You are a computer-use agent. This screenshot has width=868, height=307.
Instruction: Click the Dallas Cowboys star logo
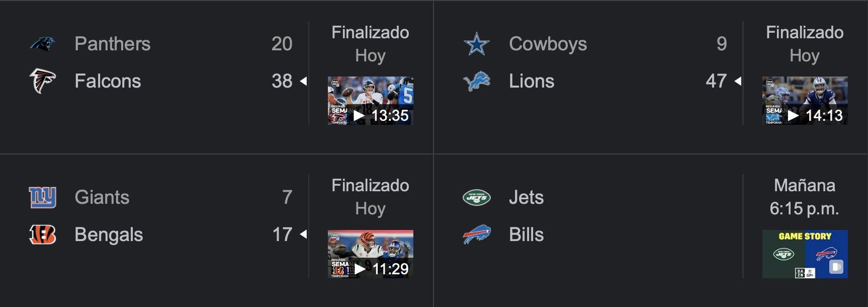pos(476,44)
